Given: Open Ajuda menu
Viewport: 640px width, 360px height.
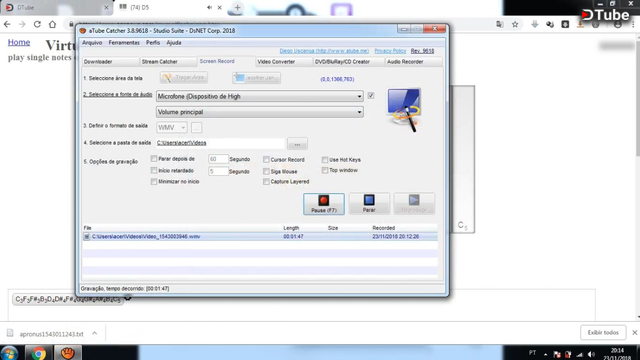Looking at the screenshot, I should pos(174,42).
